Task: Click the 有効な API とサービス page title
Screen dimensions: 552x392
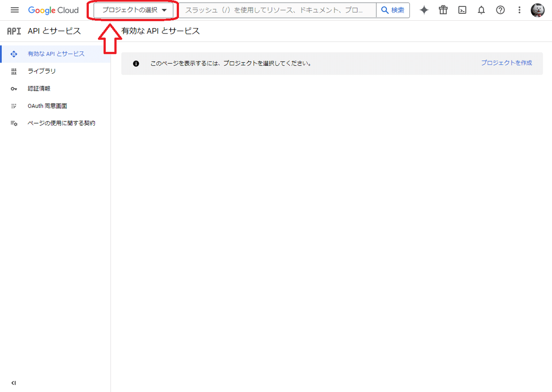Action: coord(161,31)
